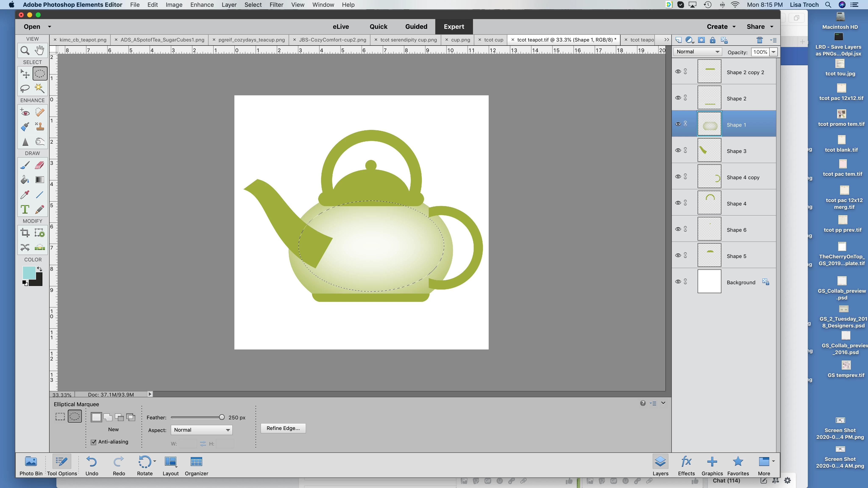This screenshot has width=868, height=488.
Task: Select the Crop tool
Action: click(x=25, y=233)
